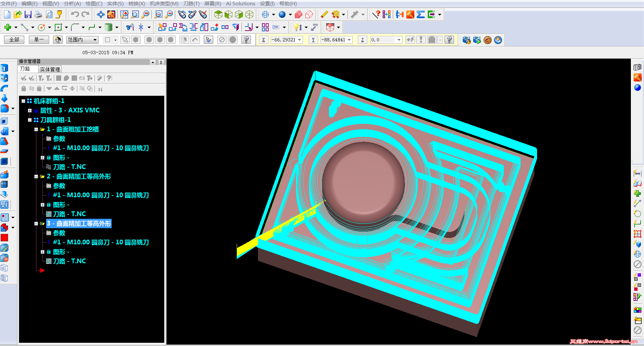Click the camera icon in right sidebar
The height and width of the screenshot is (346, 644).
(637, 67)
